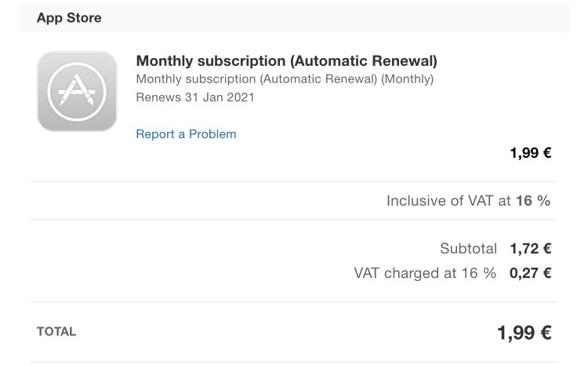Click the bold 16 % VAT rate
The width and height of the screenshot is (588, 365).
click(x=533, y=200)
